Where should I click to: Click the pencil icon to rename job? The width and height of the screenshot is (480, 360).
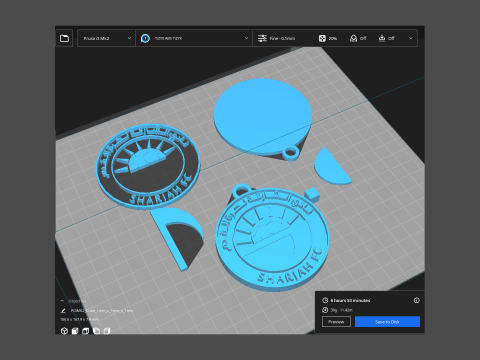(63, 311)
